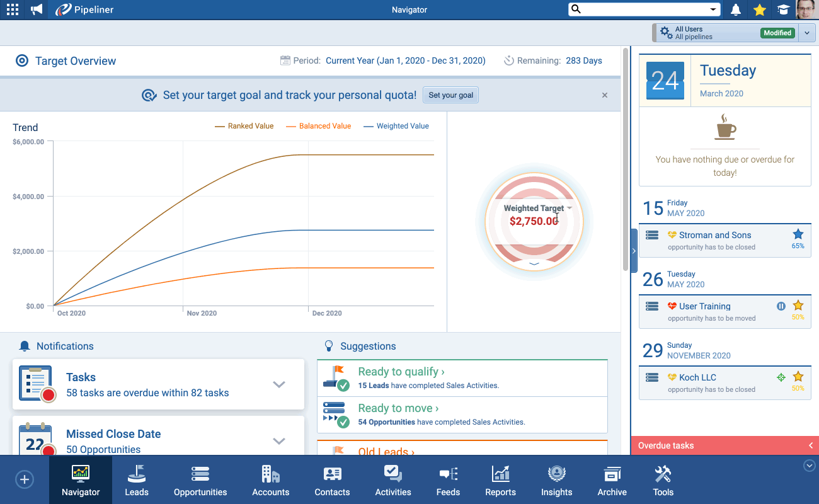
Task: Click the Set your goal button
Action: click(x=450, y=95)
